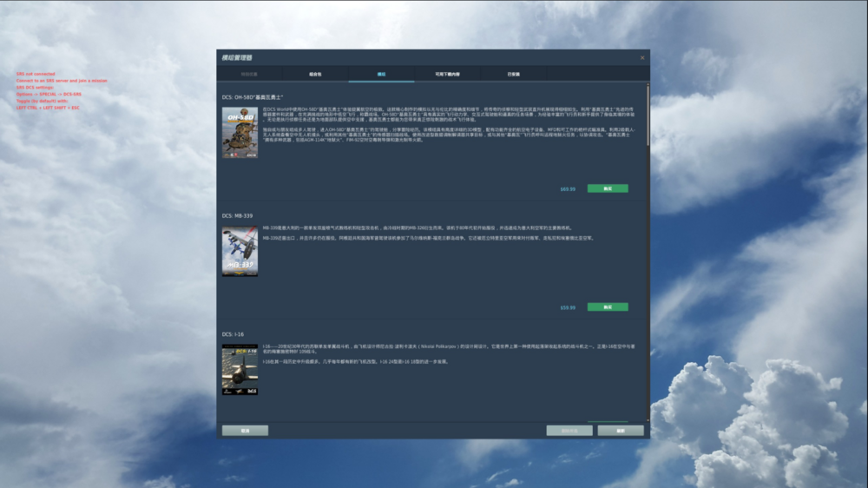Click the greyed-out first tab
Screen dimensions: 868x488
(249, 74)
